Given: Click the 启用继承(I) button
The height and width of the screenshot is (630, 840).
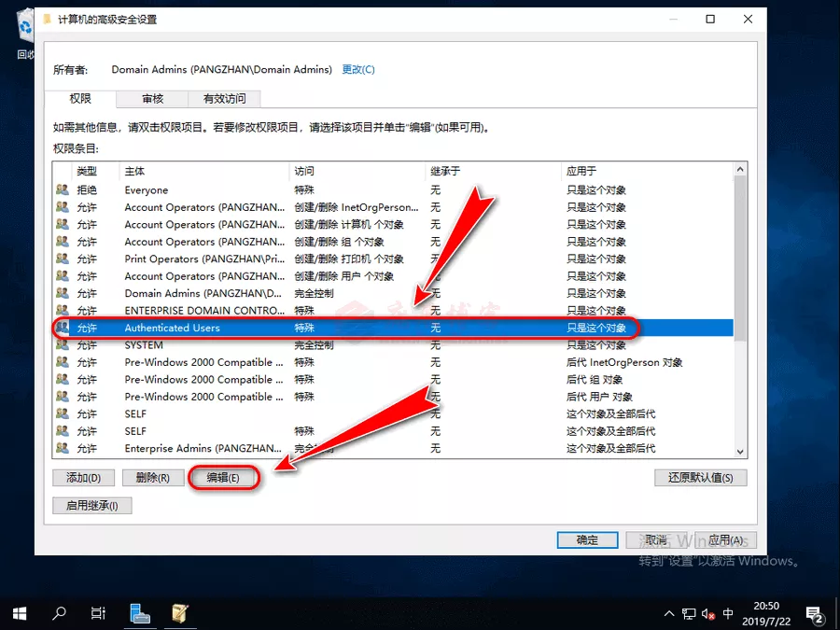Looking at the screenshot, I should 92,506.
